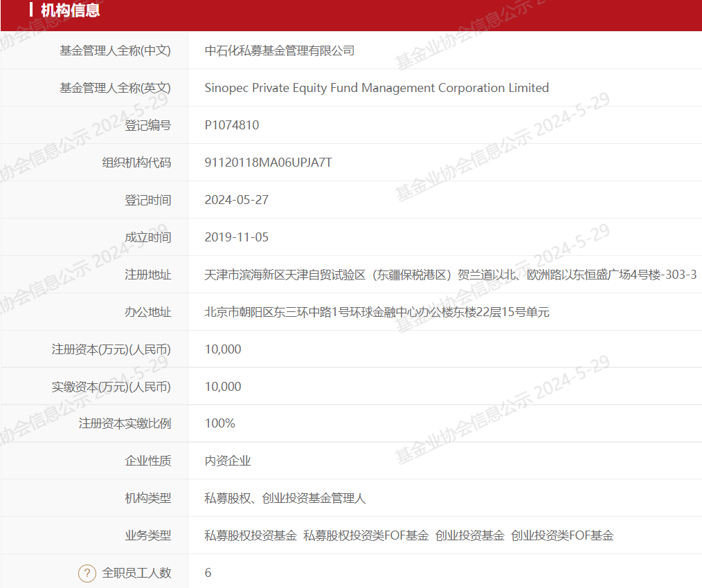702x588 pixels.
Task: Click the 全职员工人数 label
Action: [x=136, y=573]
